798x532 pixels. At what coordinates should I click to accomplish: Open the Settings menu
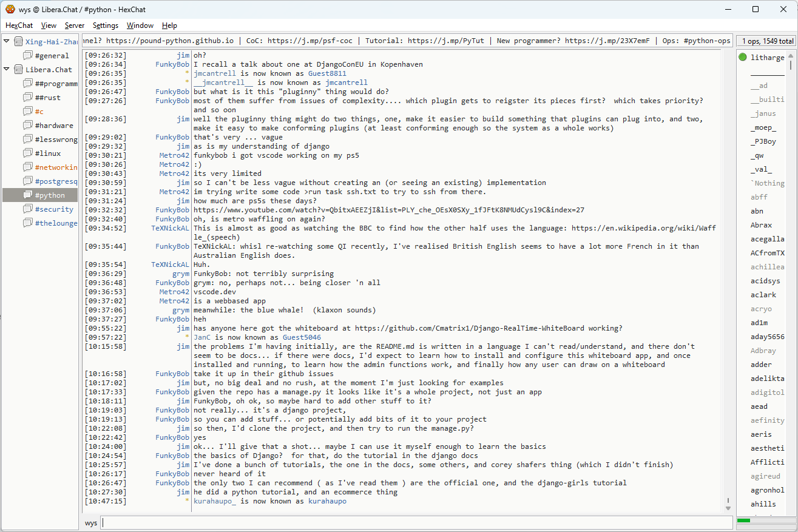[106, 25]
